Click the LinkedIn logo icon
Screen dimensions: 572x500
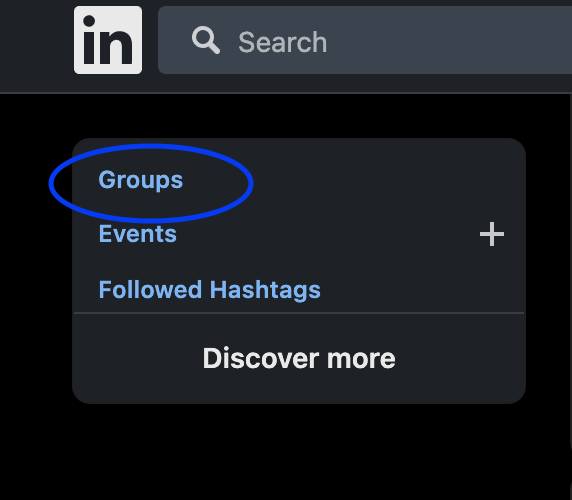click(x=108, y=40)
